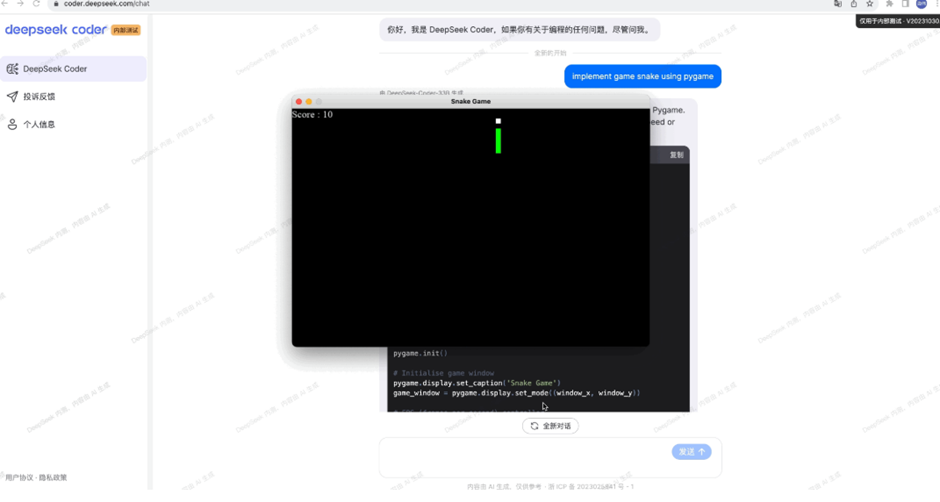The image size is (940, 502).
Task: Click the 用户协议 link
Action: coord(19,477)
